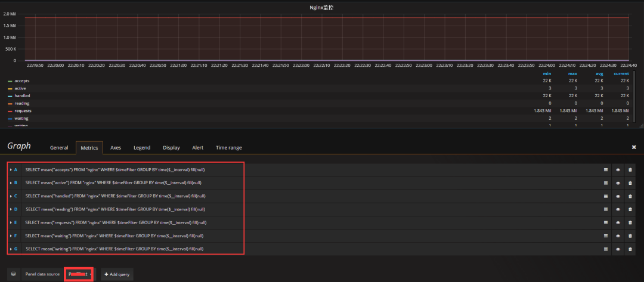
Task: Open the hamburger menu for query G
Action: pos(605,249)
